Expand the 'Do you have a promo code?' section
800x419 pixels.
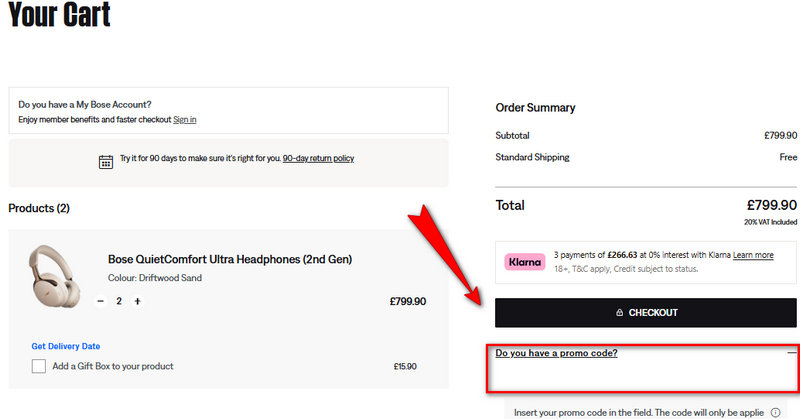point(556,353)
